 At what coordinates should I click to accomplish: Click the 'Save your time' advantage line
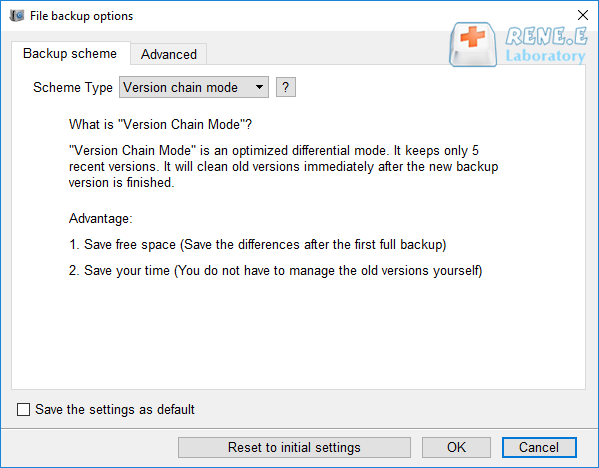(275, 270)
